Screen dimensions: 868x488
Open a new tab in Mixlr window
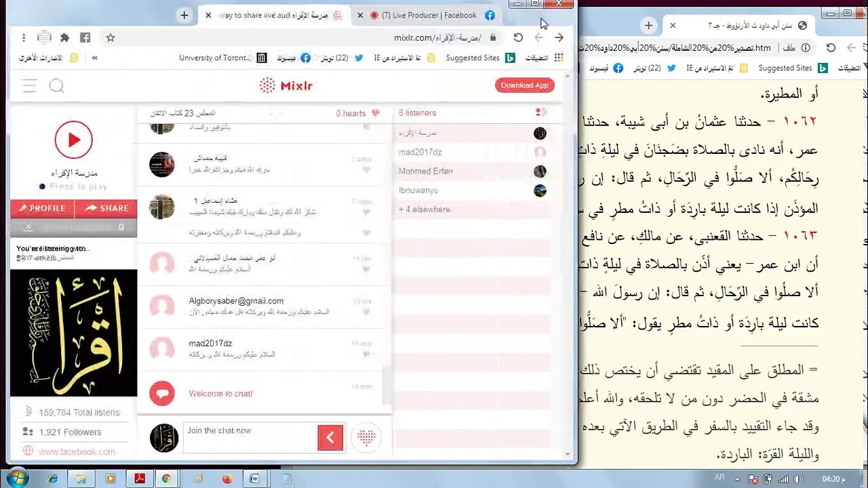click(184, 15)
